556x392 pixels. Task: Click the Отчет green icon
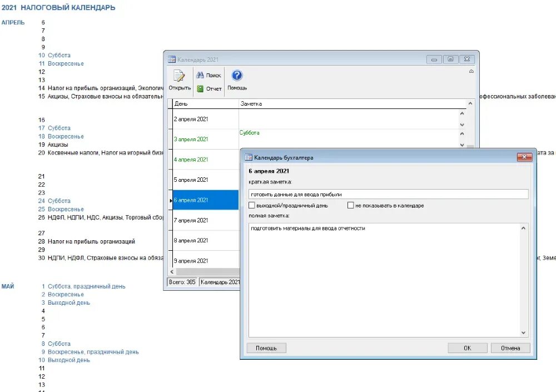click(x=200, y=89)
